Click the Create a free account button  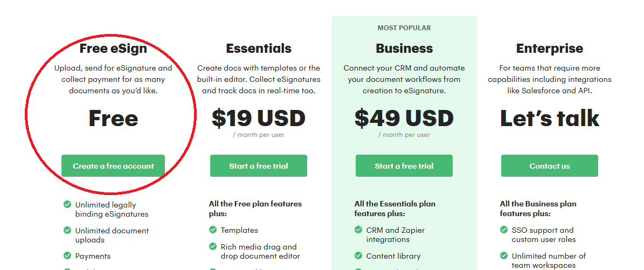(113, 166)
